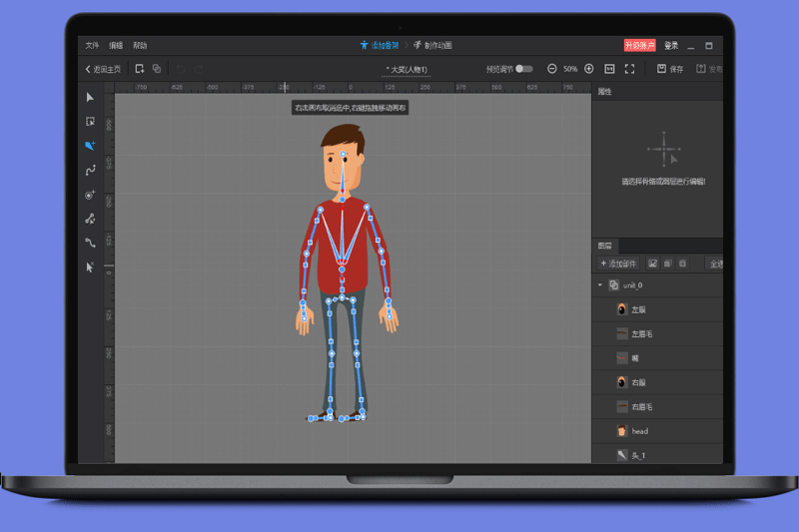This screenshot has width=799, height=532.
Task: Select the head layer
Action: pos(640,431)
